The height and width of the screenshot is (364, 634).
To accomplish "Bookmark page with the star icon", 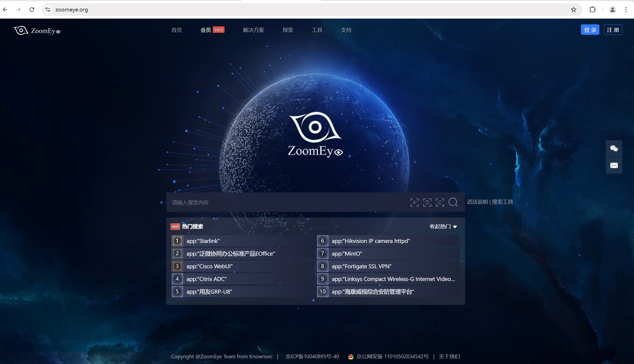I will click(574, 9).
